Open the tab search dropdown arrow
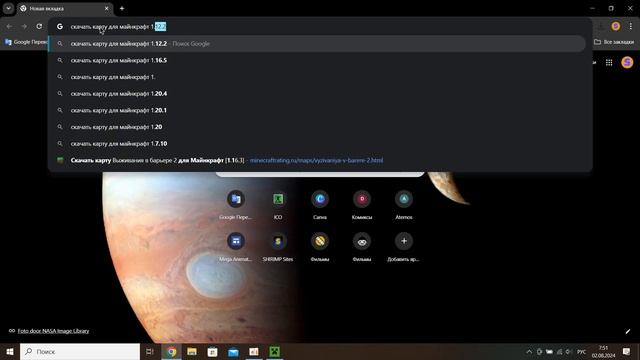 (8, 8)
